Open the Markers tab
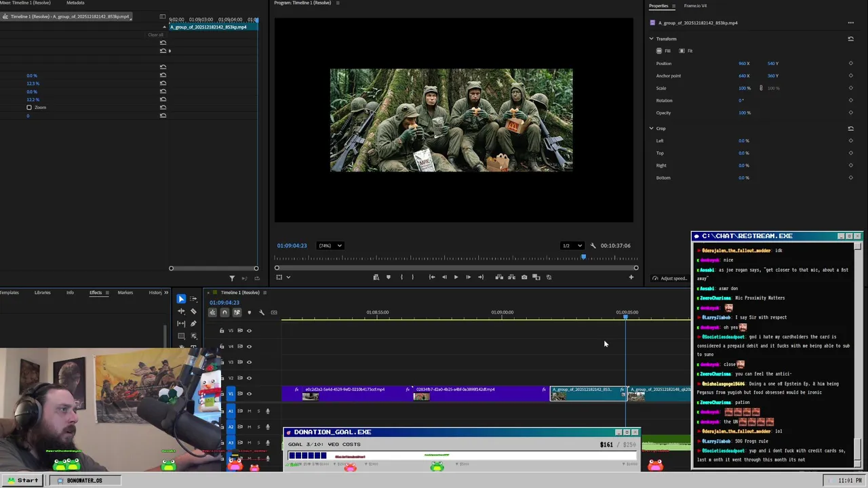 (125, 293)
